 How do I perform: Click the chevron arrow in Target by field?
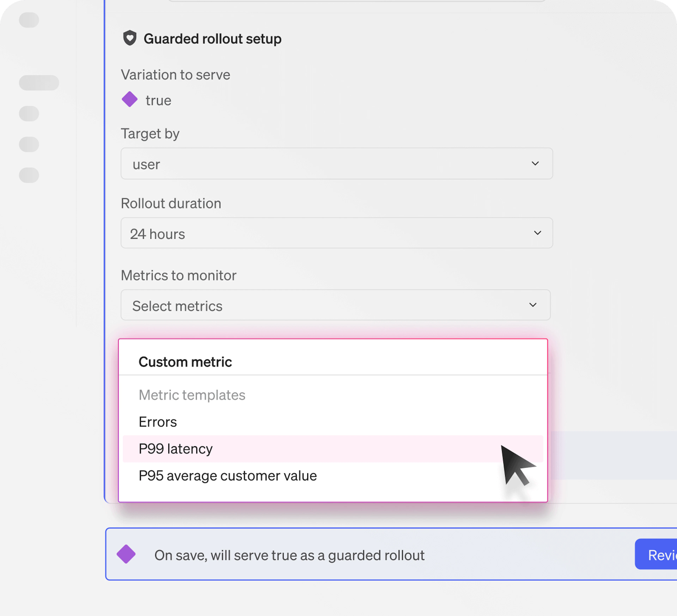(x=535, y=164)
